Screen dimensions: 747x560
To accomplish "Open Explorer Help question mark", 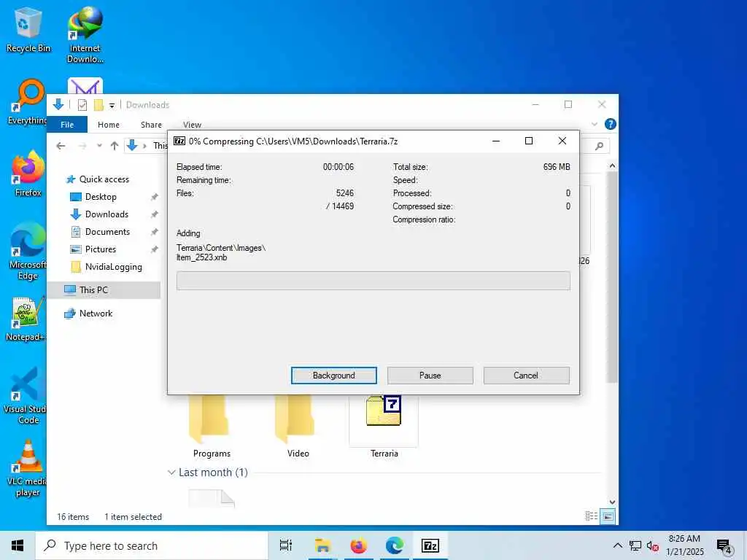I will (x=610, y=124).
